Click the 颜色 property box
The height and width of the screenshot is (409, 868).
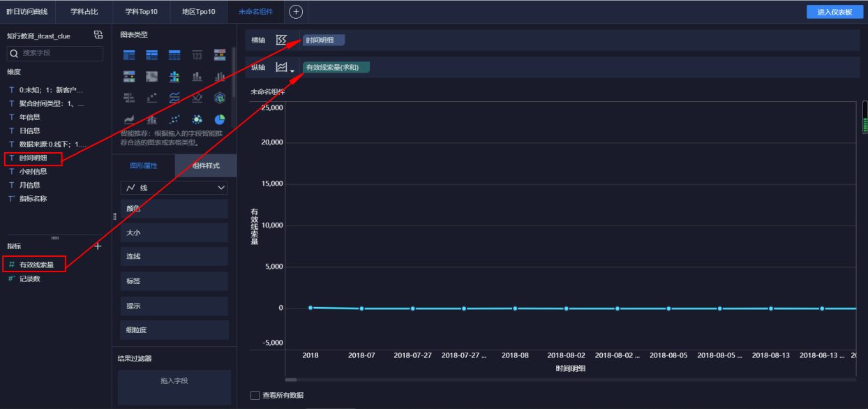(174, 209)
